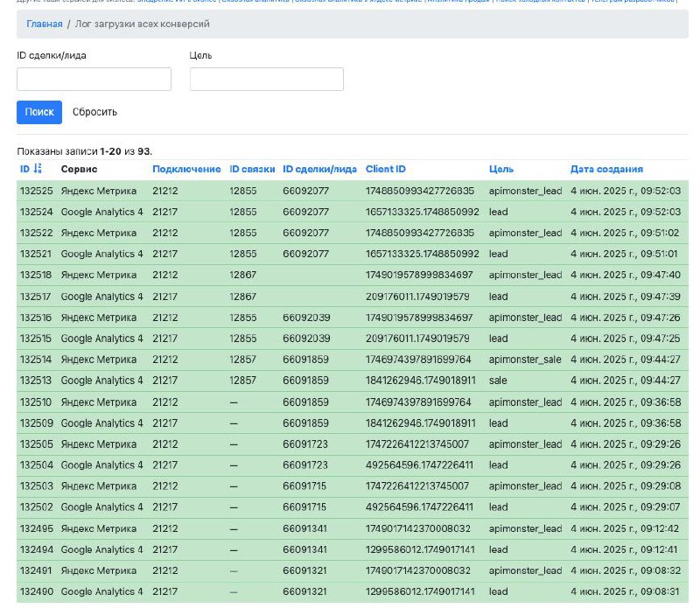Select the record ID 132524 cell
Image resolution: width=700 pixels, height=608 pixels.
tap(36, 212)
